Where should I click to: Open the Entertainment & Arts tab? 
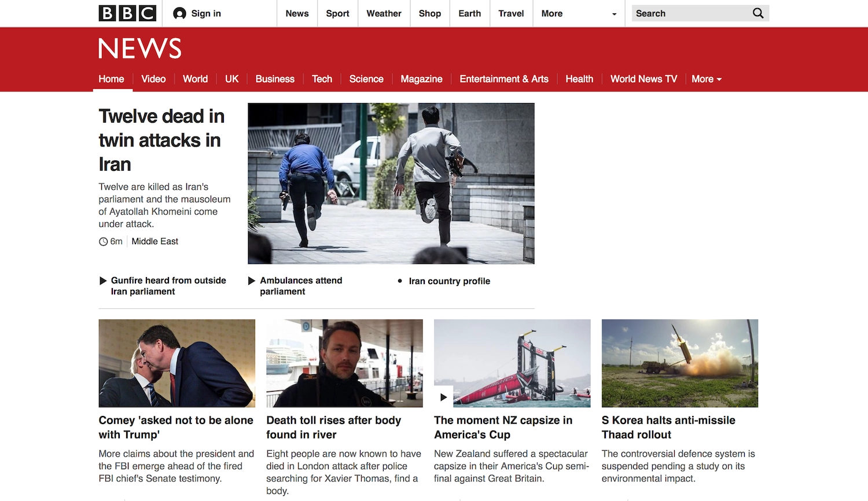[504, 79]
